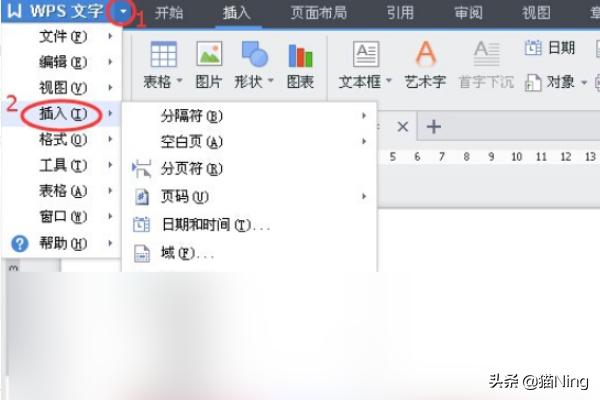Open the 表格 (A) menu item

[x=63, y=191]
